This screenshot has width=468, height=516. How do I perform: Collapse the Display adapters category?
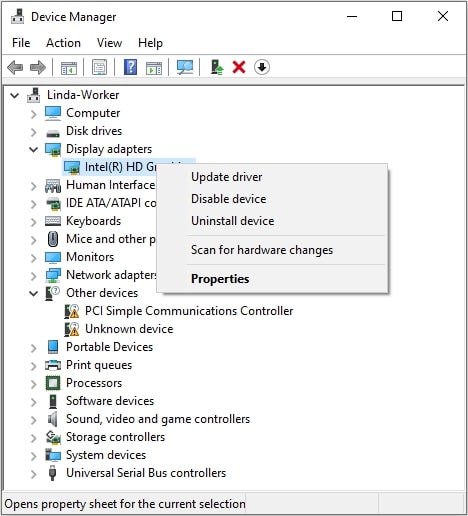[34, 149]
